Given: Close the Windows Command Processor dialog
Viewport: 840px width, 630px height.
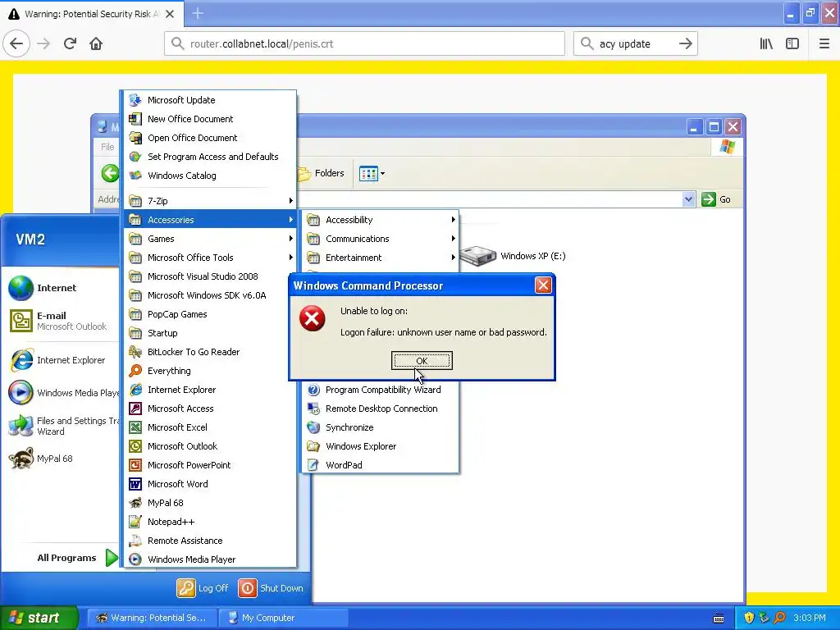Looking at the screenshot, I should tap(543, 285).
